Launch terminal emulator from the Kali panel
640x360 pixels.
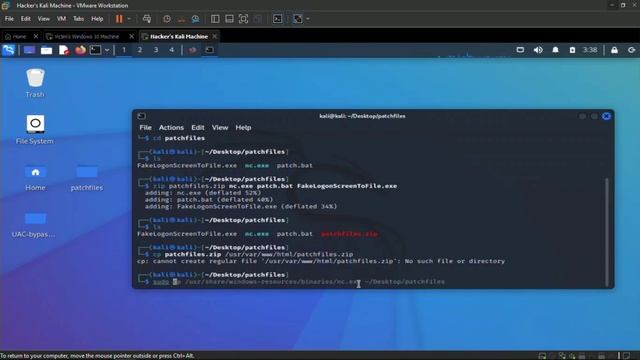point(96,50)
